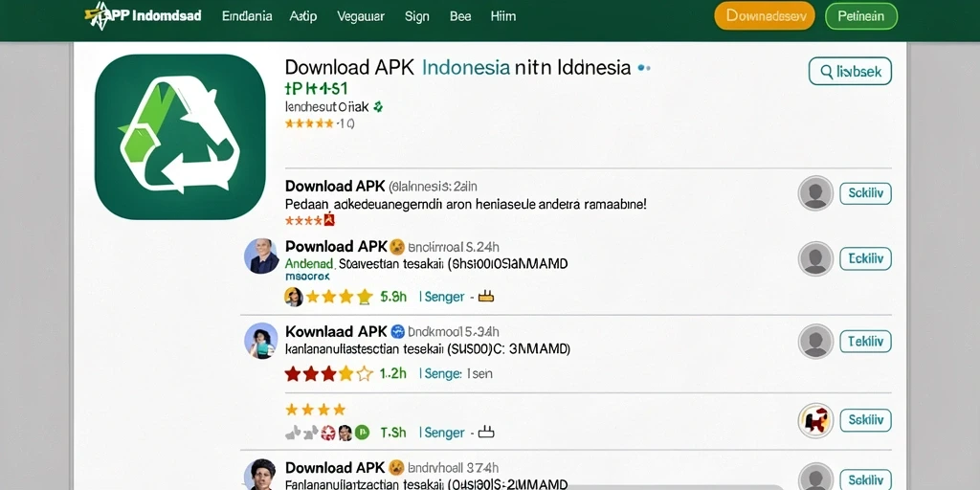This screenshot has height=490, width=980.
Task: Click the liwbsek search button
Action: 850,71
